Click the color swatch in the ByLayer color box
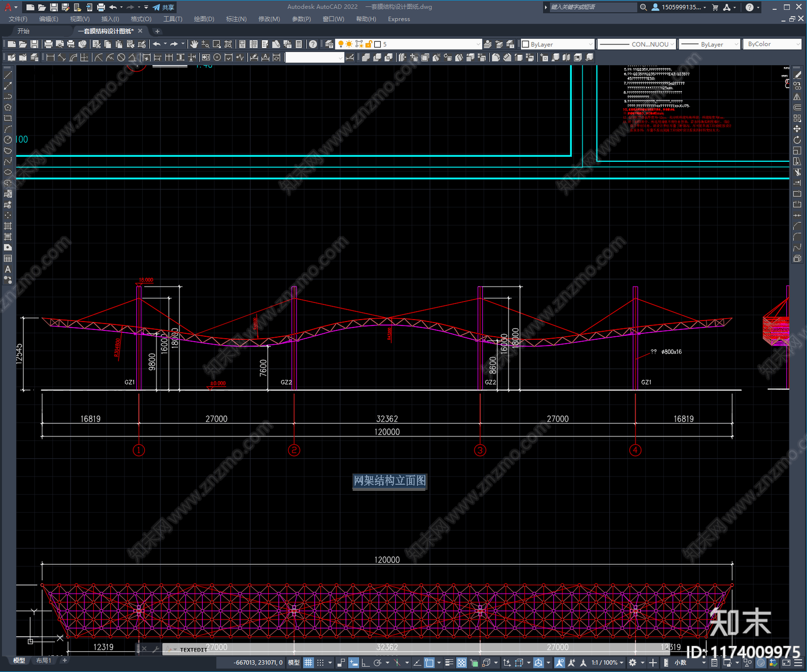The image size is (807, 672). (525, 44)
